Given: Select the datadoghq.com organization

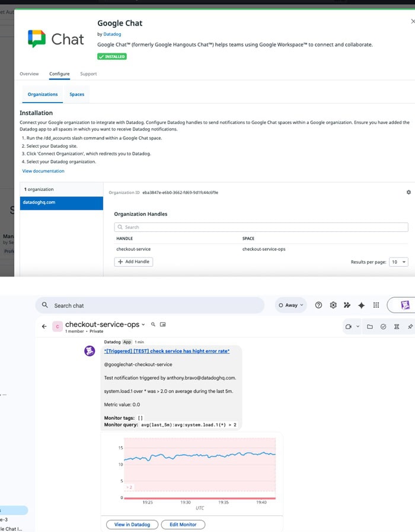Looking at the screenshot, I should point(62,203).
